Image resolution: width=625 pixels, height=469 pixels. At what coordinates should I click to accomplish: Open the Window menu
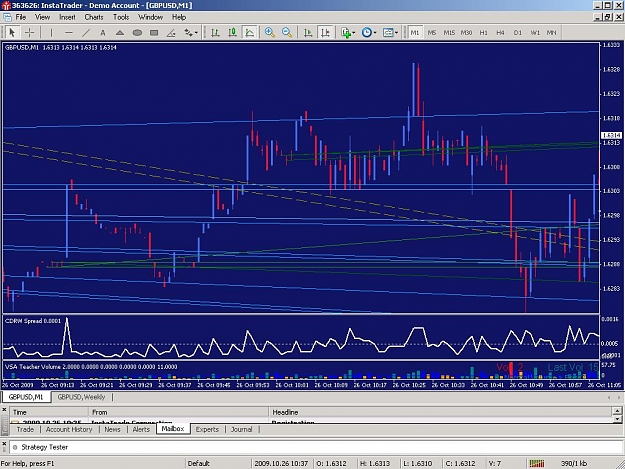[x=150, y=17]
